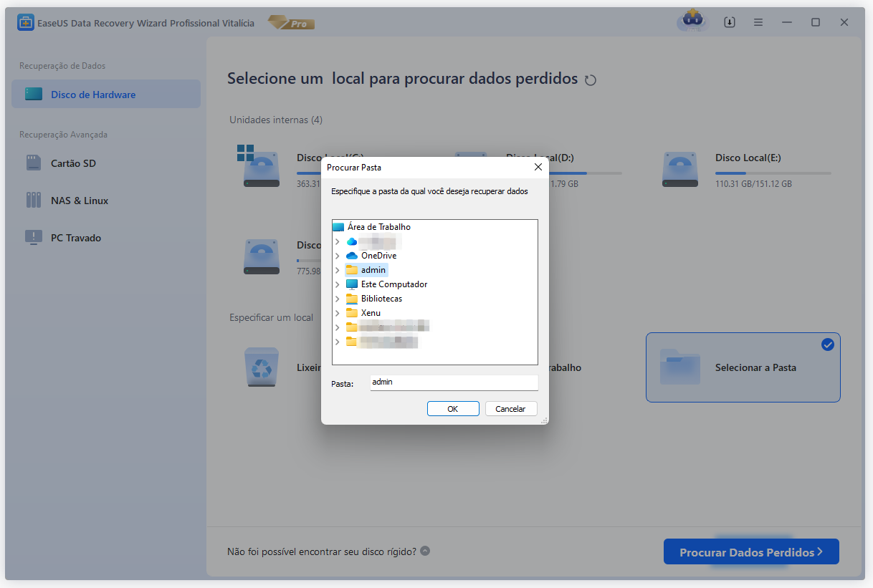Select Xenu folder in tree
The width and height of the screenshot is (873, 588).
(x=371, y=313)
